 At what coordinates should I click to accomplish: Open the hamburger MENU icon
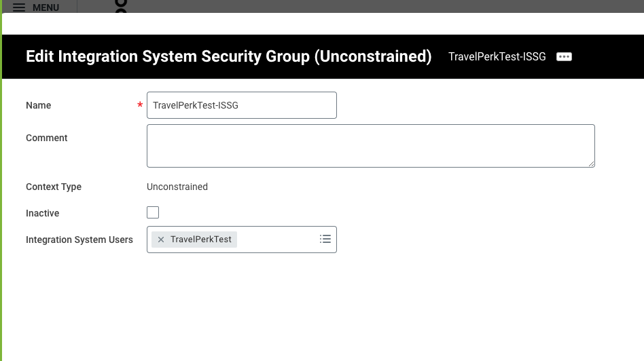[x=19, y=7]
